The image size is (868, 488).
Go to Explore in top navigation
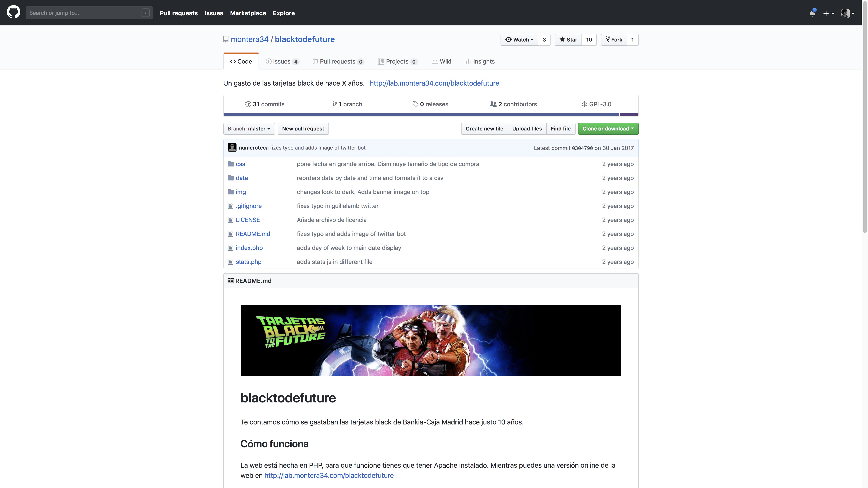point(284,13)
